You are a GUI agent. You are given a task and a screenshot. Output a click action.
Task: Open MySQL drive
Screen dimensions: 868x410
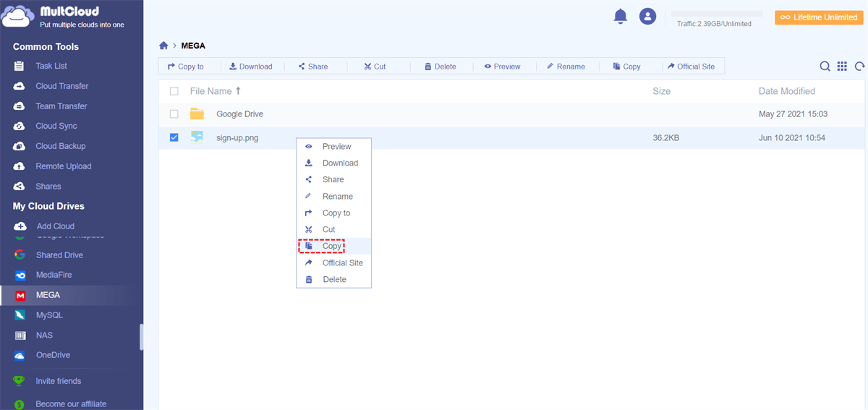click(x=49, y=315)
